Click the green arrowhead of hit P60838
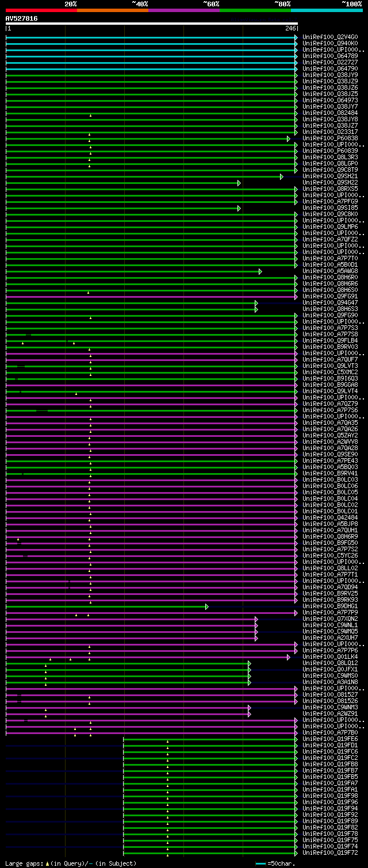The width and height of the screenshot is (368, 868). (289, 139)
